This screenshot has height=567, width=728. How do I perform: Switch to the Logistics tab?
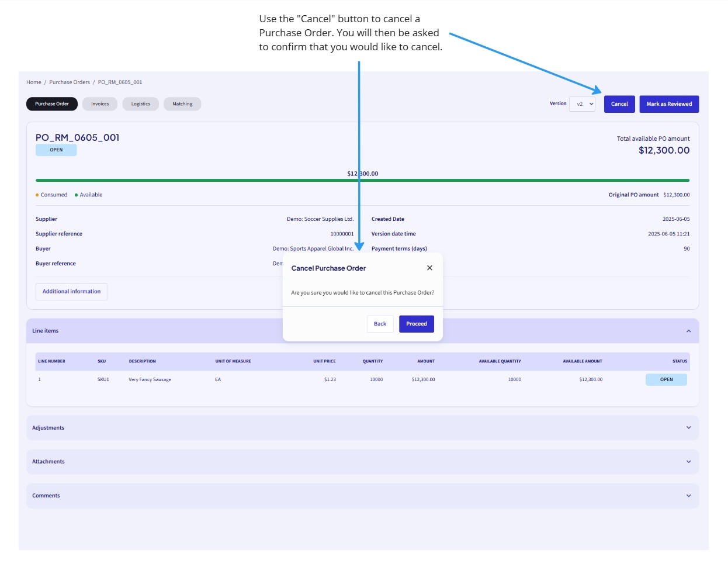pyautogui.click(x=140, y=103)
